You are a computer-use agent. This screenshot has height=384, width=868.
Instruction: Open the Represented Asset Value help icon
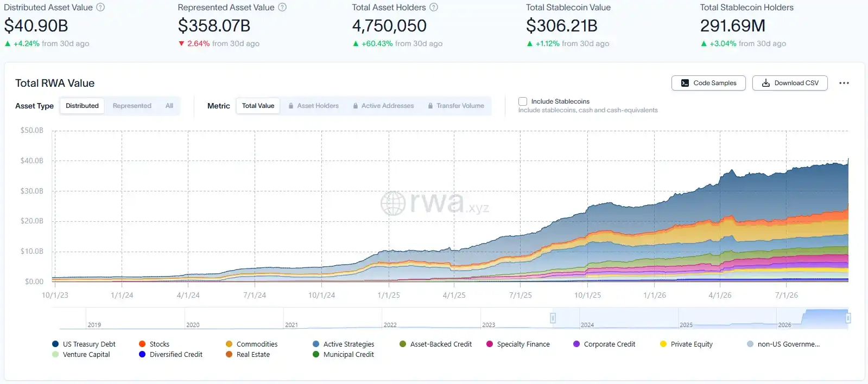click(x=282, y=8)
